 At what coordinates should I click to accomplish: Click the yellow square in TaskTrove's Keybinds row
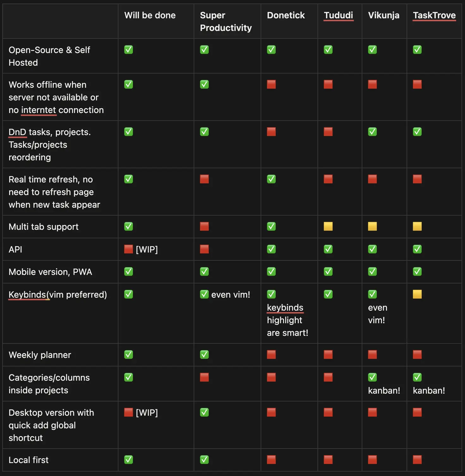click(x=417, y=294)
